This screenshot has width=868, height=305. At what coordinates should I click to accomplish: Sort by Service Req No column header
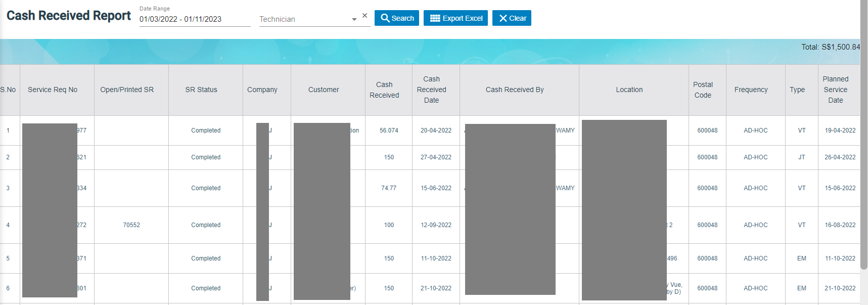pyautogui.click(x=53, y=90)
